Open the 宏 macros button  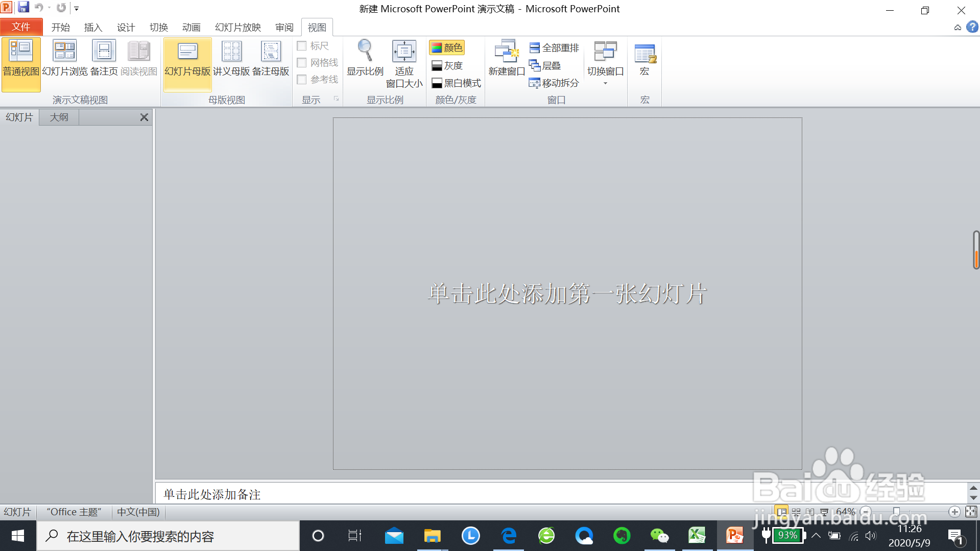tap(644, 59)
